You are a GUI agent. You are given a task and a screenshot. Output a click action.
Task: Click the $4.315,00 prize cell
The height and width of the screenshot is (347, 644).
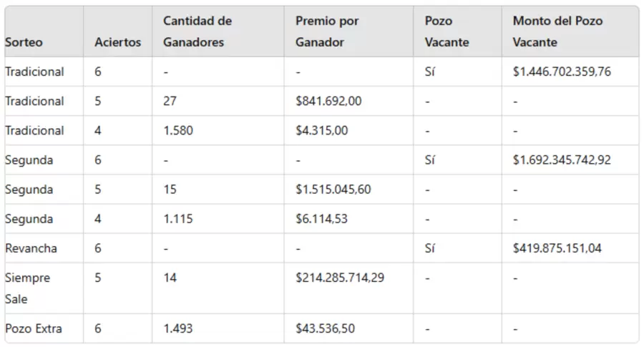(322, 130)
